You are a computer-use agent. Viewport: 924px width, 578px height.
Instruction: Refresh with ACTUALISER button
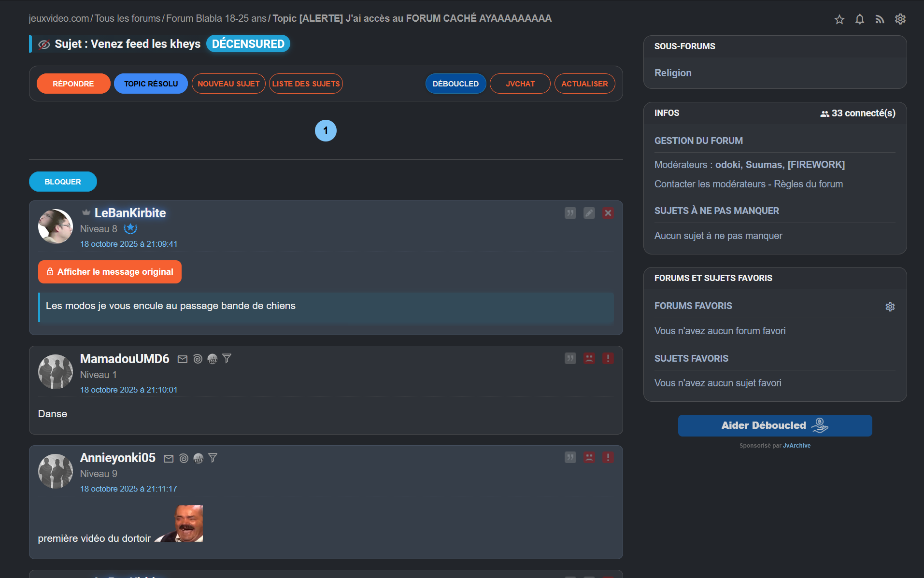(x=584, y=84)
